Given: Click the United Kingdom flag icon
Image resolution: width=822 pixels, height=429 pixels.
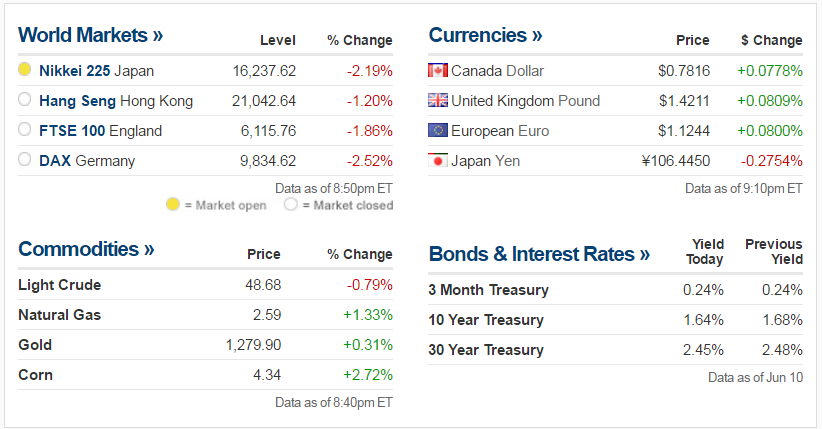Looking at the screenshot, I should (x=437, y=101).
